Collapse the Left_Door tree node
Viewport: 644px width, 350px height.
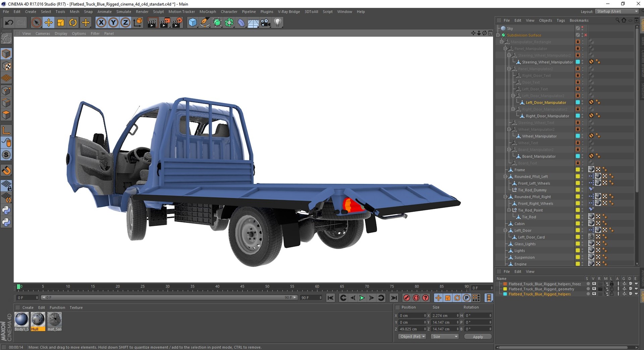pyautogui.click(x=505, y=230)
